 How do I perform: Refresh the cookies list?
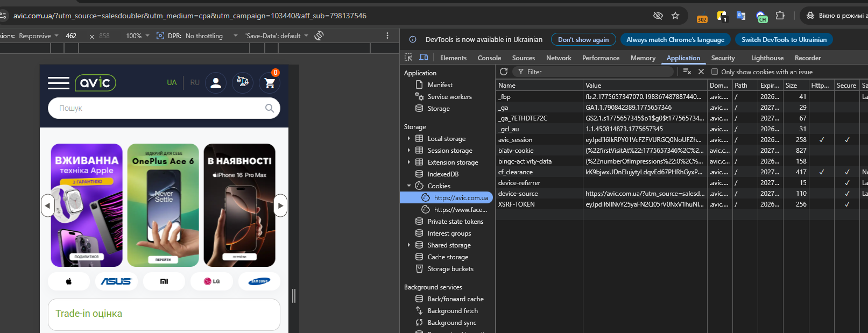pos(504,72)
